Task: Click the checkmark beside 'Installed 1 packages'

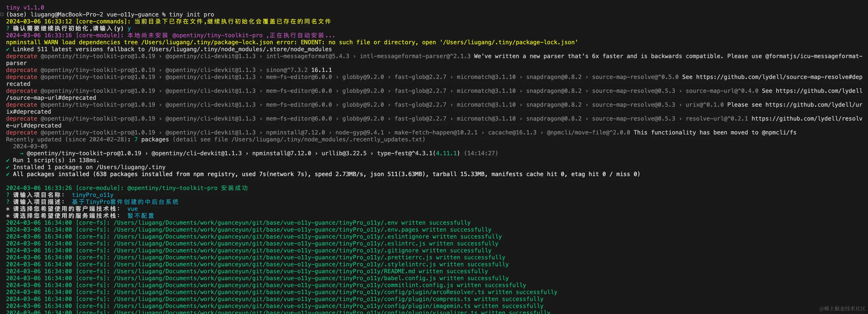Action: (x=8, y=167)
